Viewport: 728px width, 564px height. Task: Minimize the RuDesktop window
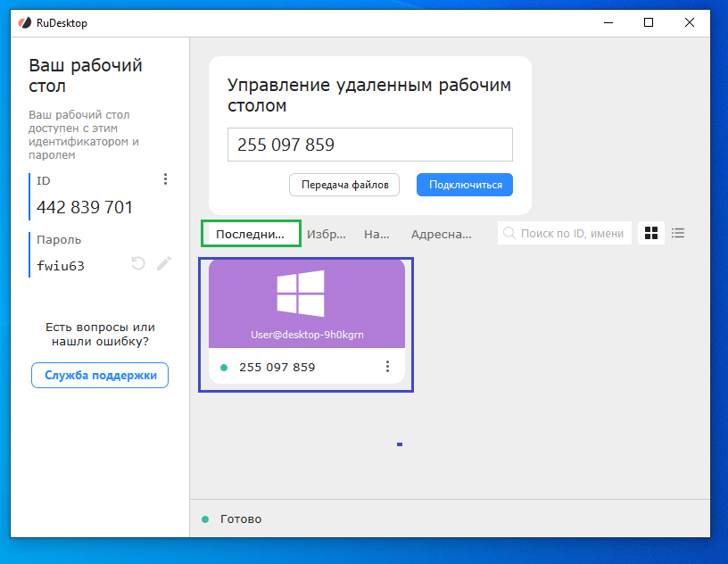point(608,23)
